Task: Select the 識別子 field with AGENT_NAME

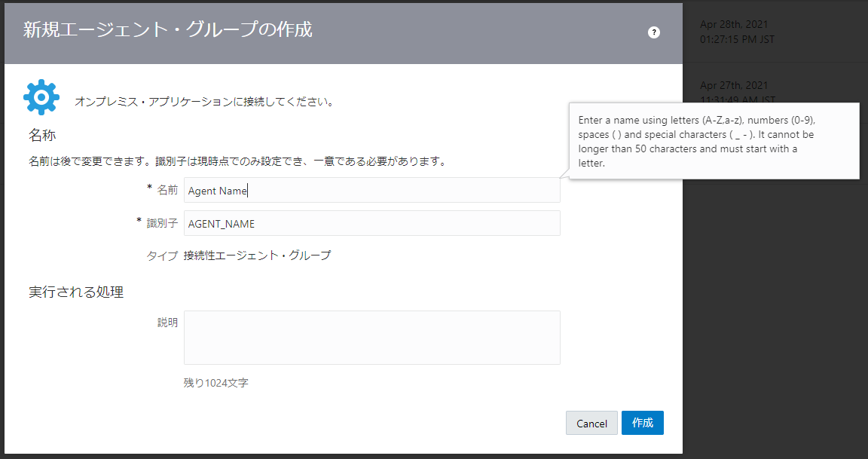Action: (x=372, y=223)
